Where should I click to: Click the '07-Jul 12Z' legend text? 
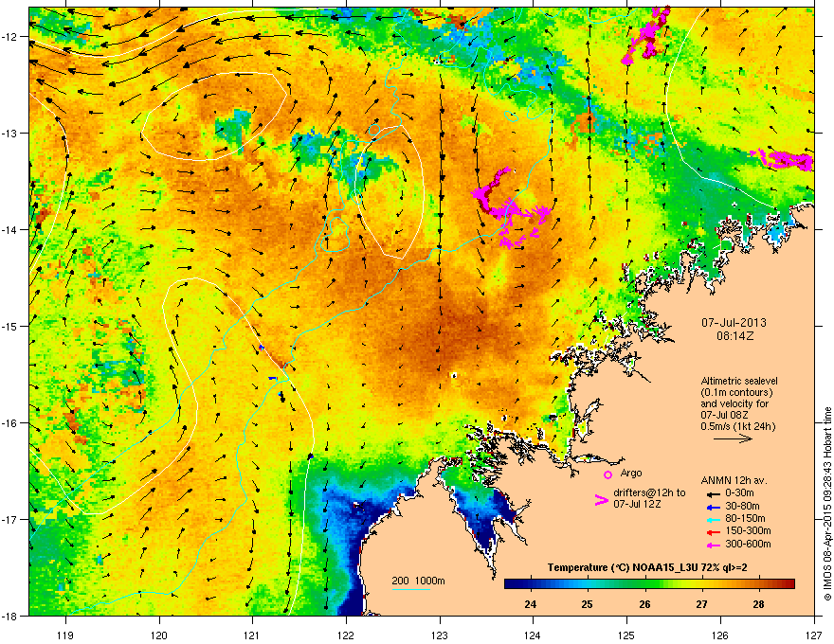tap(637, 504)
